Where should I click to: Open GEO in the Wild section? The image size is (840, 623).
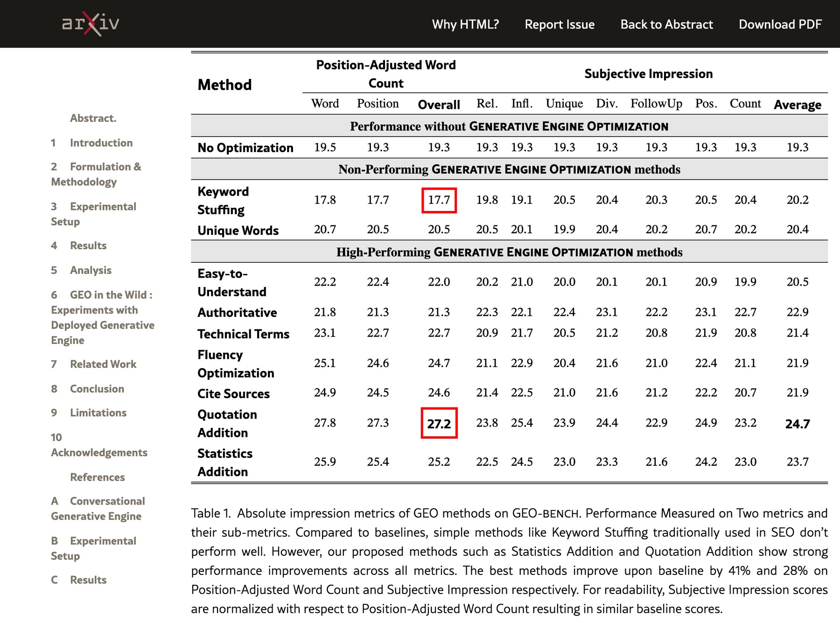pos(103,317)
